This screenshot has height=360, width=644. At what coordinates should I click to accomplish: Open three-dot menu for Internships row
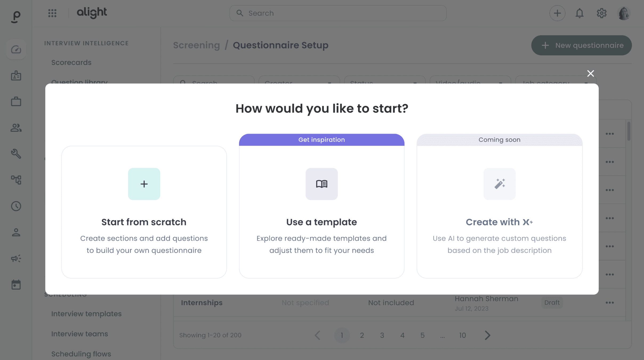(610, 303)
